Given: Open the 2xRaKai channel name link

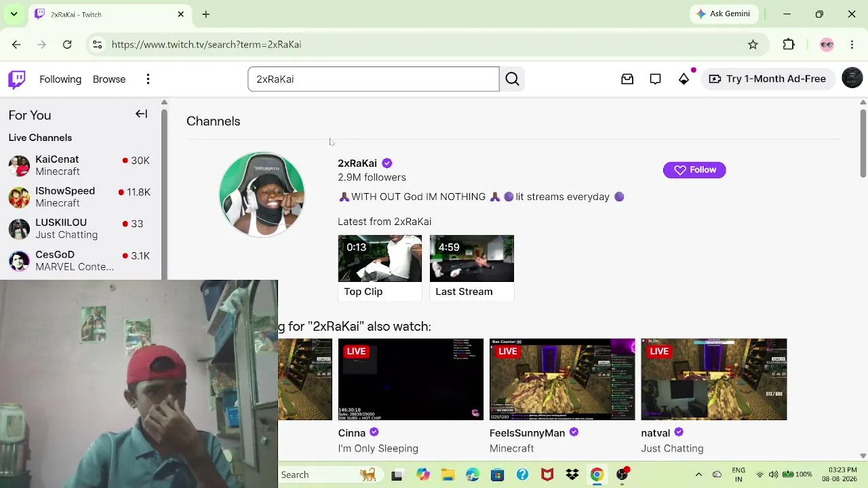Looking at the screenshot, I should (x=357, y=163).
